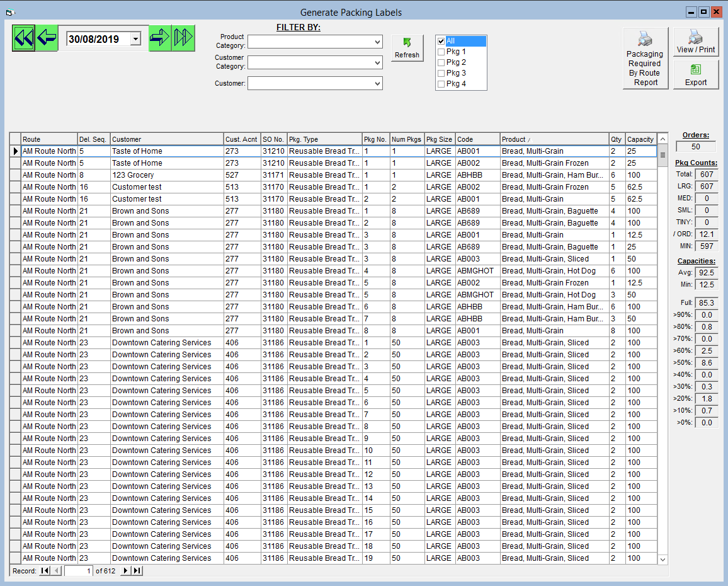This screenshot has width=728, height=586.
Task: Click the Refresh button
Action: pos(407,49)
